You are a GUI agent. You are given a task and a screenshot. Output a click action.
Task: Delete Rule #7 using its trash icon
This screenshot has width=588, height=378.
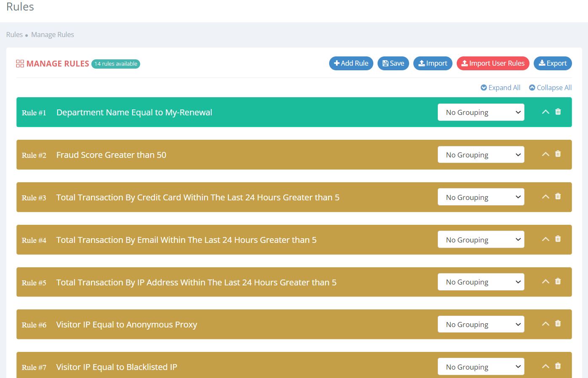558,366
